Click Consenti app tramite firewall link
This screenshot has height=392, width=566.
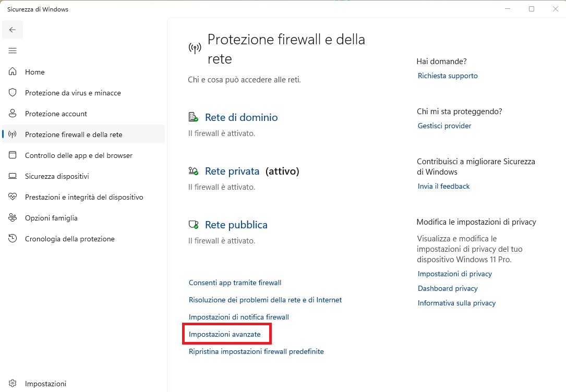click(235, 283)
